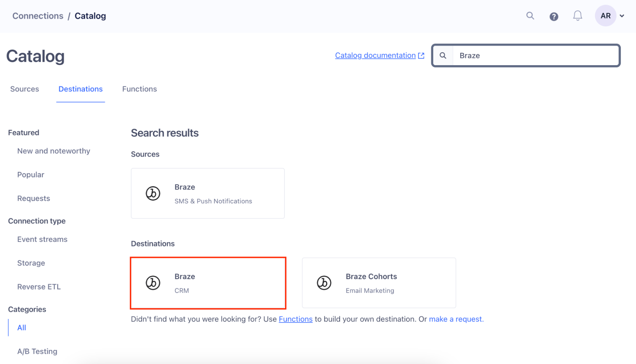This screenshot has width=636, height=364.
Task: Filter by Reverse ETL connection type
Action: click(x=39, y=287)
